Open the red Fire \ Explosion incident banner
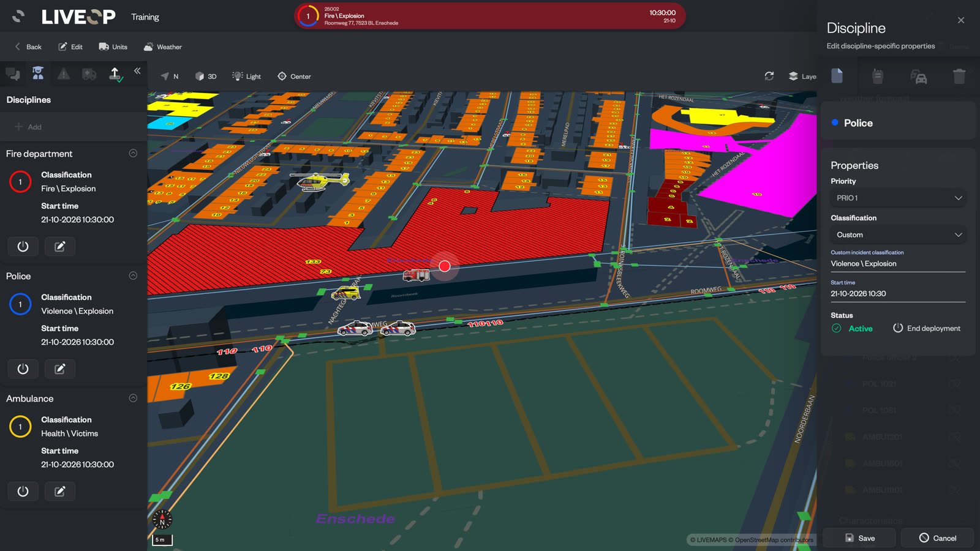The height and width of the screenshot is (551, 980). pyautogui.click(x=489, y=16)
